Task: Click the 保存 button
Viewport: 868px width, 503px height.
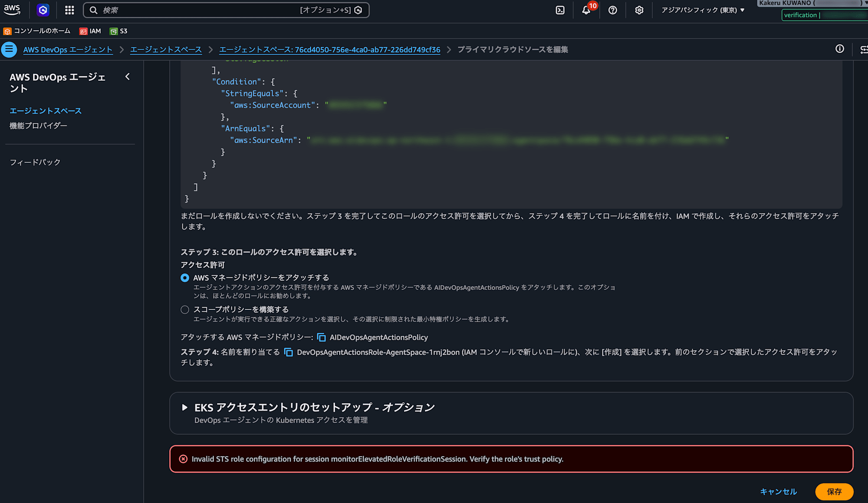Action: click(x=834, y=492)
